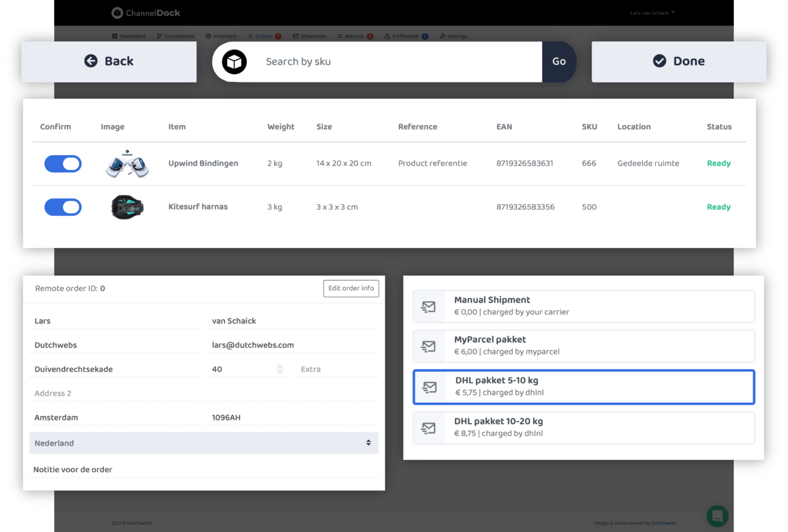Viewport: 788px width, 532px height.
Task: Open the Nederland country dropdown
Action: coord(204,443)
